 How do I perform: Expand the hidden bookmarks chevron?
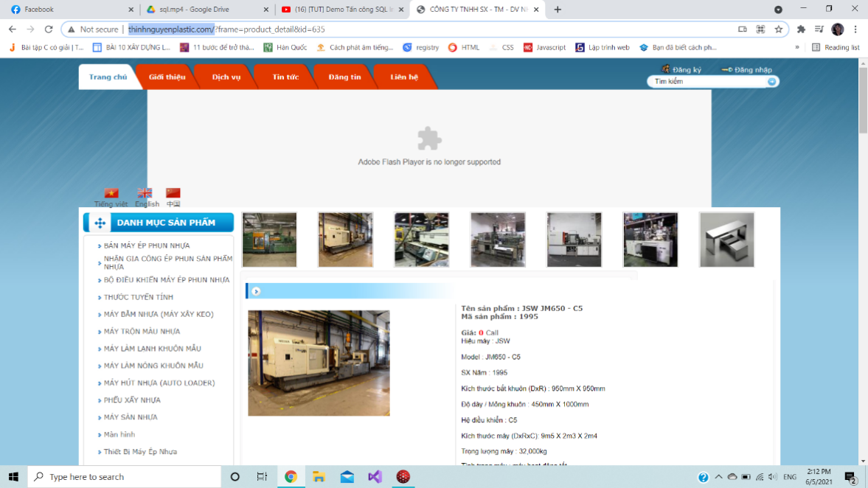click(x=797, y=48)
